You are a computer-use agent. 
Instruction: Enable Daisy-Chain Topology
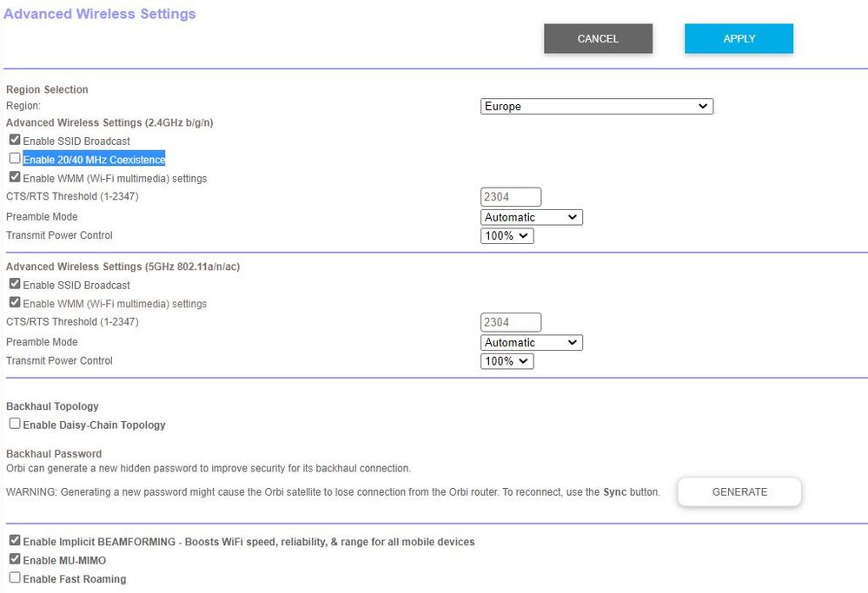pyautogui.click(x=14, y=423)
